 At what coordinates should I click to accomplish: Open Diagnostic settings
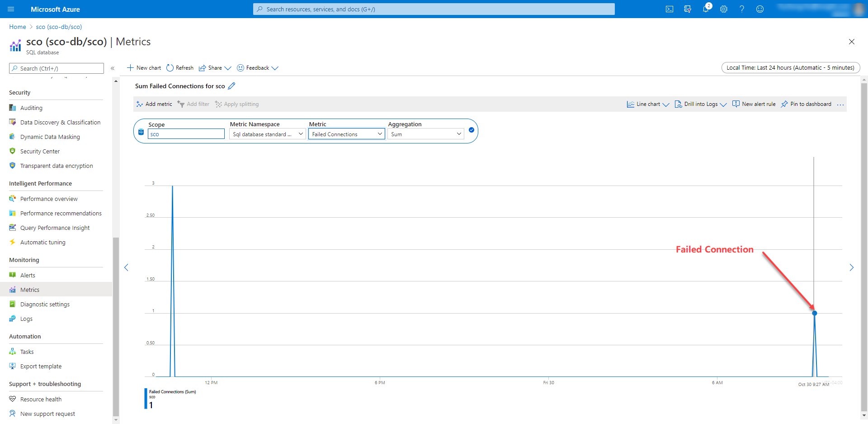point(45,304)
